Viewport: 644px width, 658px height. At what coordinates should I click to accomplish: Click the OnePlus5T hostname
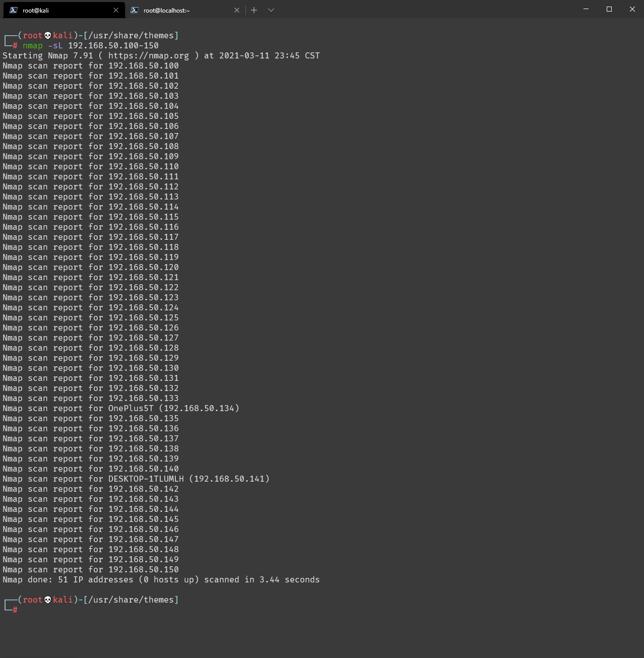click(131, 408)
